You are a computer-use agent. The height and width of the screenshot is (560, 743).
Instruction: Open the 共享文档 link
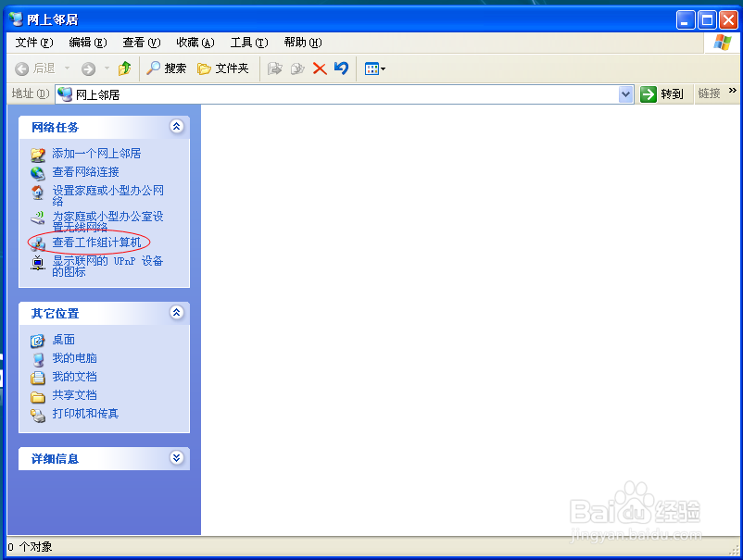(x=74, y=395)
